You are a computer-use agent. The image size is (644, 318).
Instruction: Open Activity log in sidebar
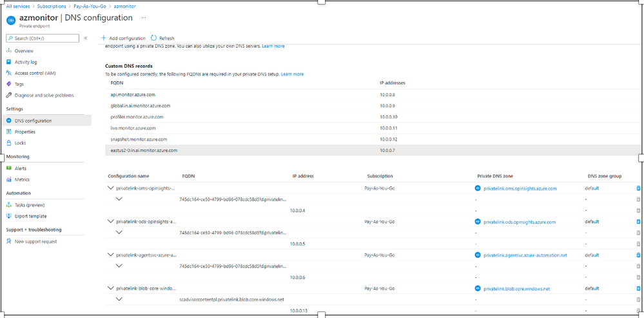(x=26, y=62)
